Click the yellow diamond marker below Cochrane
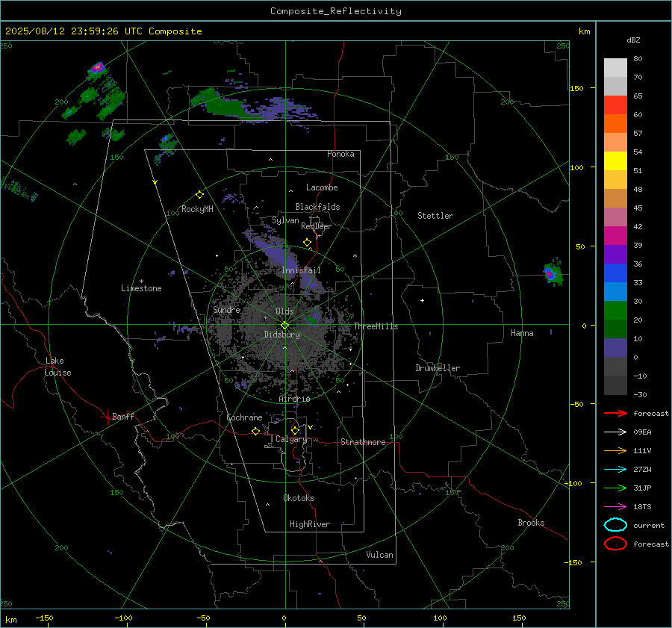The image size is (672, 628). 256,431
